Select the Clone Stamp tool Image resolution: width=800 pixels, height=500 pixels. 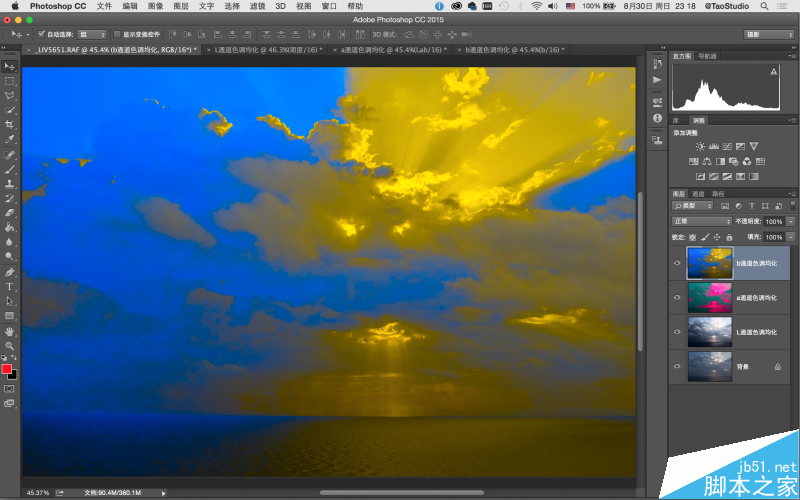[x=9, y=183]
